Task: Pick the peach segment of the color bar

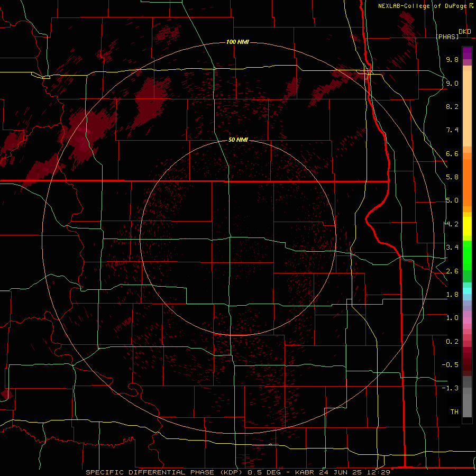Action: 467,108
